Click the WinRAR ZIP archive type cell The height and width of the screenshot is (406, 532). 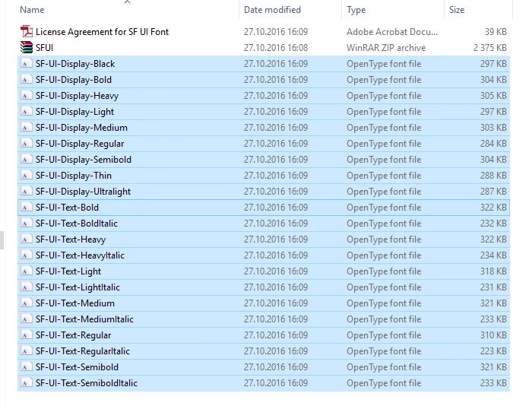pos(386,48)
